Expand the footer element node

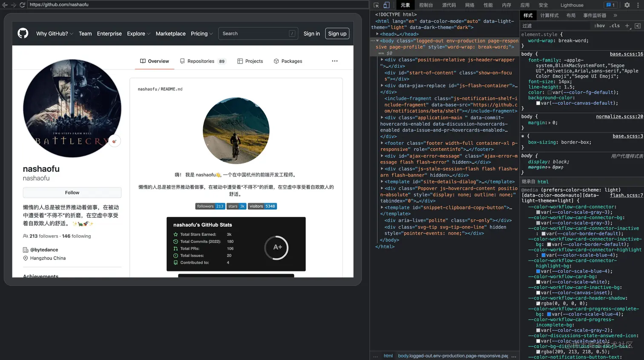[382, 143]
